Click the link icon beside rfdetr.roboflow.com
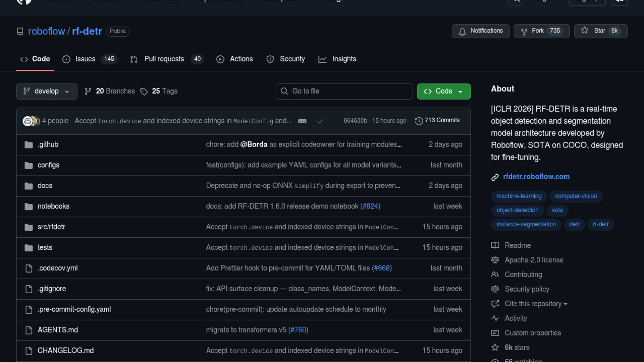Image resolution: width=644 pixels, height=362 pixels. click(x=495, y=177)
